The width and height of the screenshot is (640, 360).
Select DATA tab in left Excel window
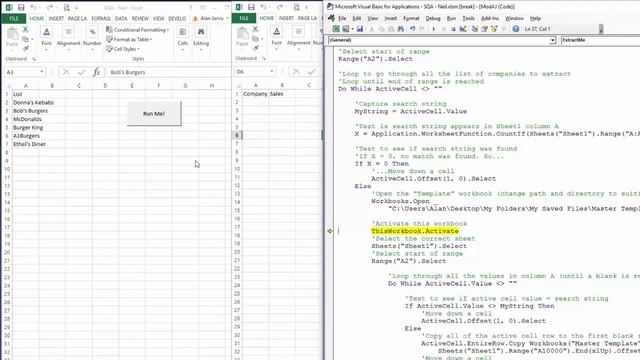(121, 18)
